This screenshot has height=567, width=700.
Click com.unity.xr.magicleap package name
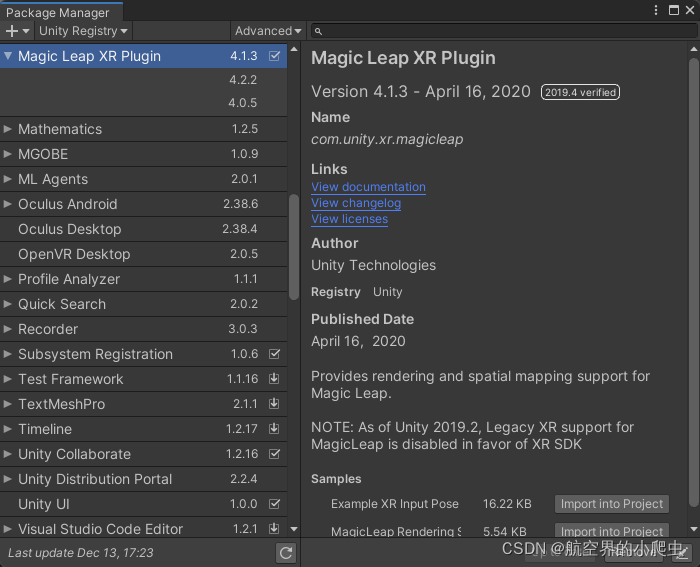(387, 139)
